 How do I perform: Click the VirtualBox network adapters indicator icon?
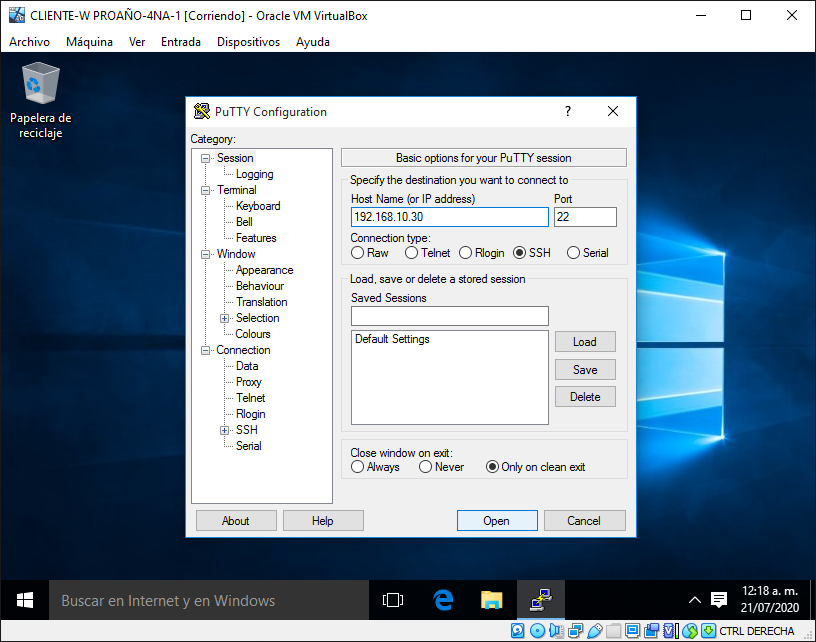click(576, 631)
